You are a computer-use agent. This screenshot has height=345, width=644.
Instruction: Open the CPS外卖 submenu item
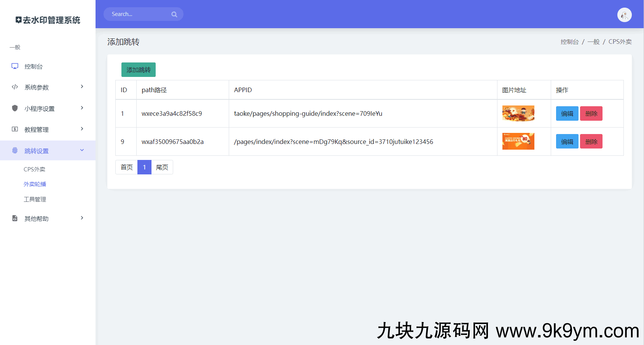click(34, 169)
